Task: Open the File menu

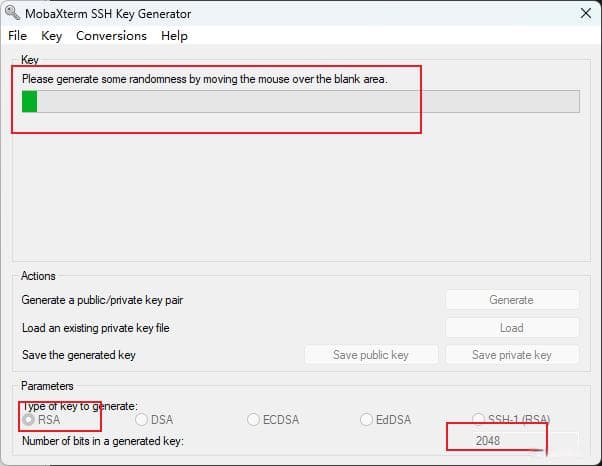Action: [x=18, y=36]
